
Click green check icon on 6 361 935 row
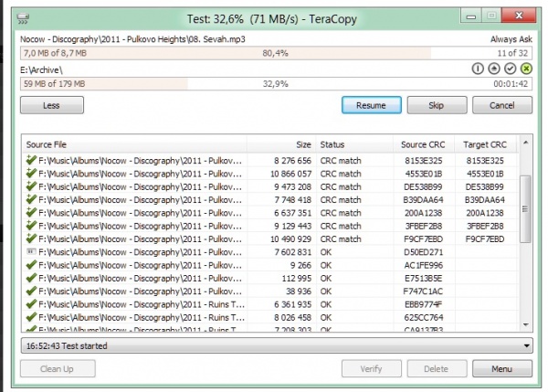[31, 304]
